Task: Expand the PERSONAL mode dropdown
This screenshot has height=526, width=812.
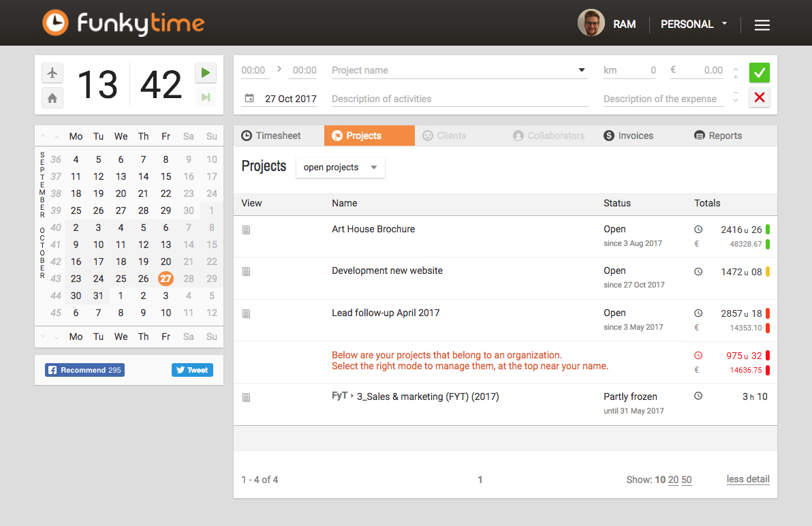Action: coord(694,25)
